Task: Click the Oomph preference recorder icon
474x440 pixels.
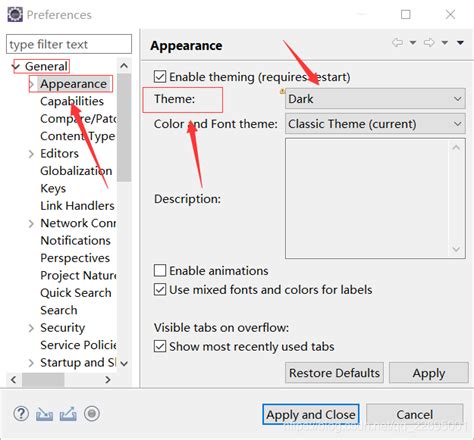Action: (x=92, y=414)
